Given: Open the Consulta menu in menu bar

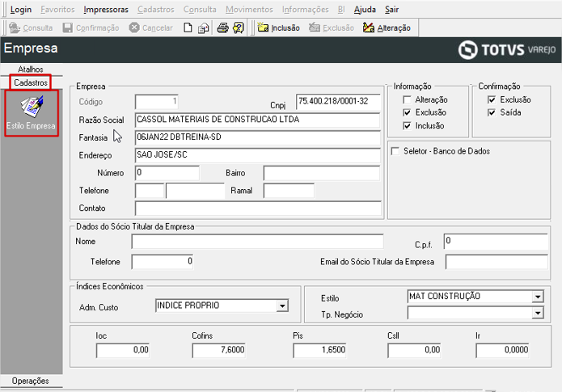Looking at the screenshot, I should [x=200, y=10].
